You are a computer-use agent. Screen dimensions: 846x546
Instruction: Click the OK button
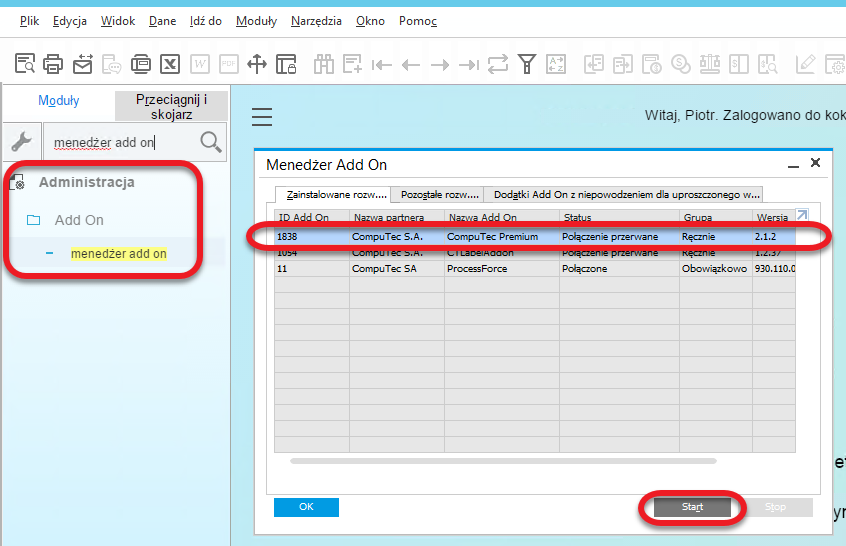click(306, 507)
